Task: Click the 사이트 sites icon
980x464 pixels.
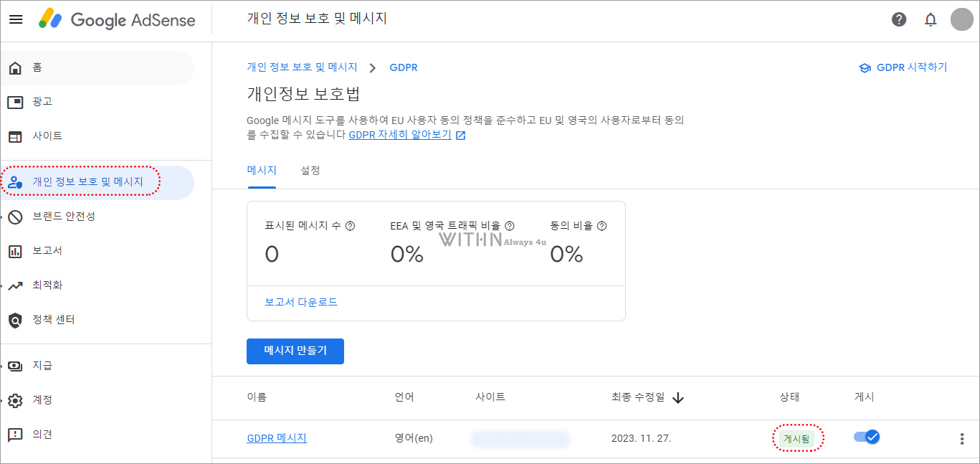Action: (x=15, y=136)
